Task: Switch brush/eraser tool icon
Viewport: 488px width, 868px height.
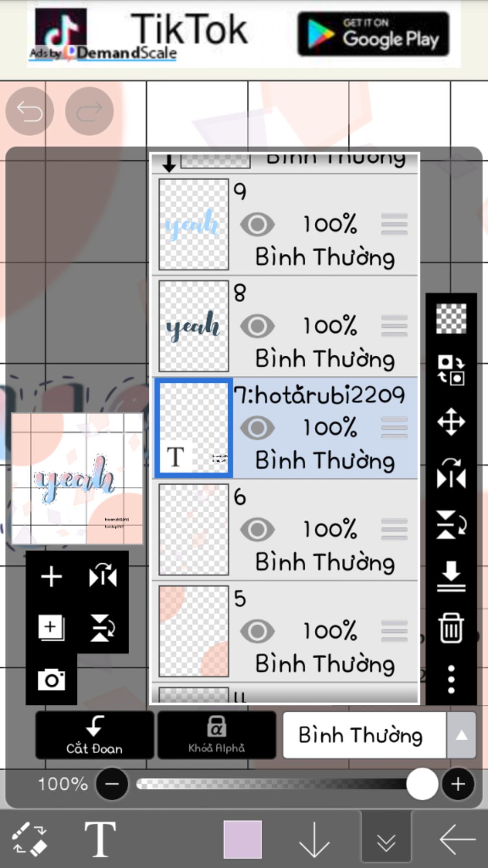Action: (30, 838)
